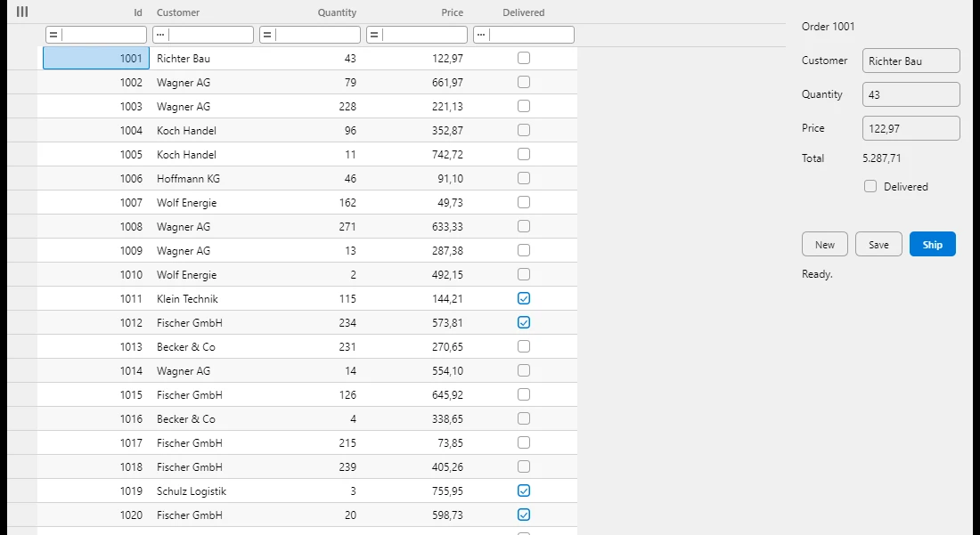This screenshot has height=535, width=980.
Task: Uncheck Delivered for order 1011 Klein Technik
Action: coord(524,298)
